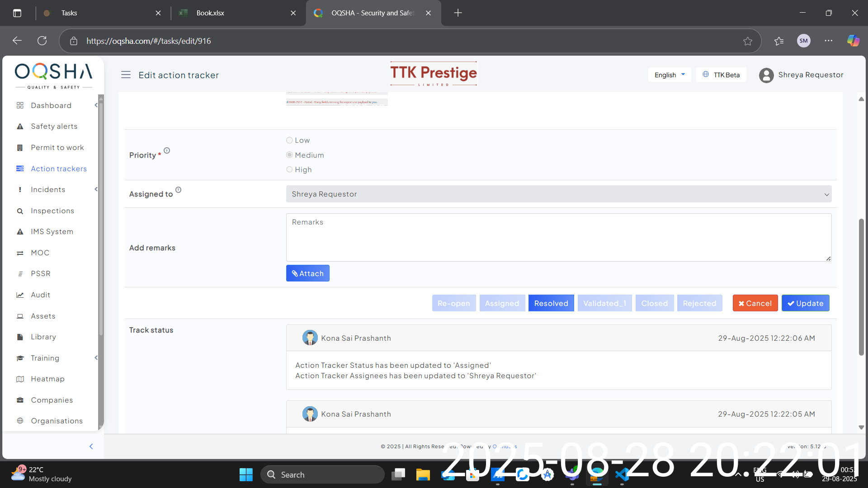Click the Safety alerts warning icon in sidebar

coord(20,127)
